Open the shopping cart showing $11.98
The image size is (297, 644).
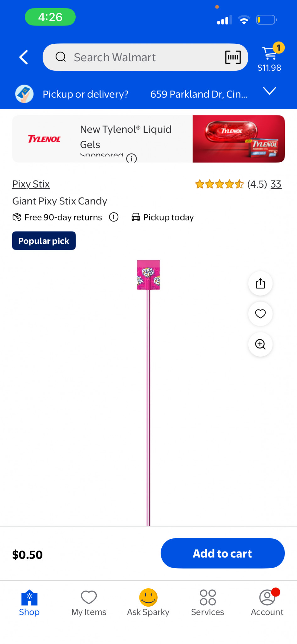coord(270,57)
